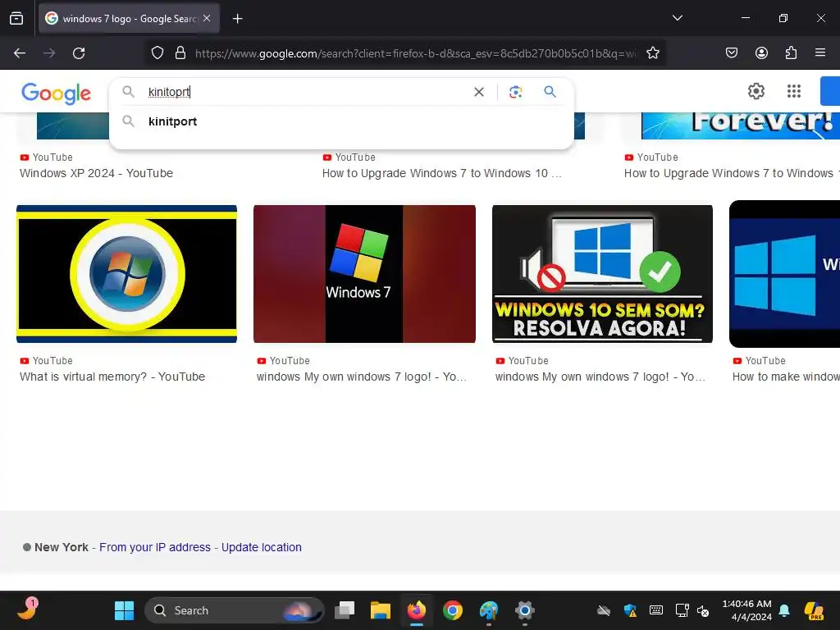
Task: Open the red Windows 7 thumbnail
Action: 364,274
